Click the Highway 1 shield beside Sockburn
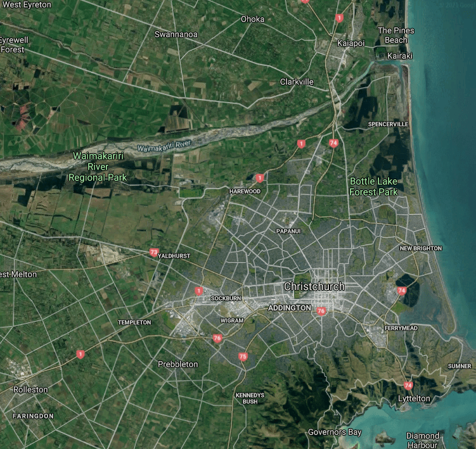This screenshot has height=449, width=476. 199,291
